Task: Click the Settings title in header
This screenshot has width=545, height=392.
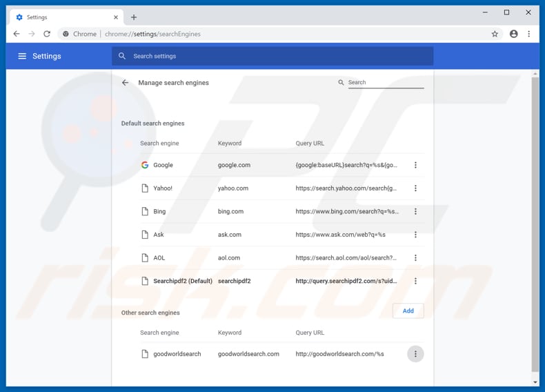Action: (x=47, y=56)
